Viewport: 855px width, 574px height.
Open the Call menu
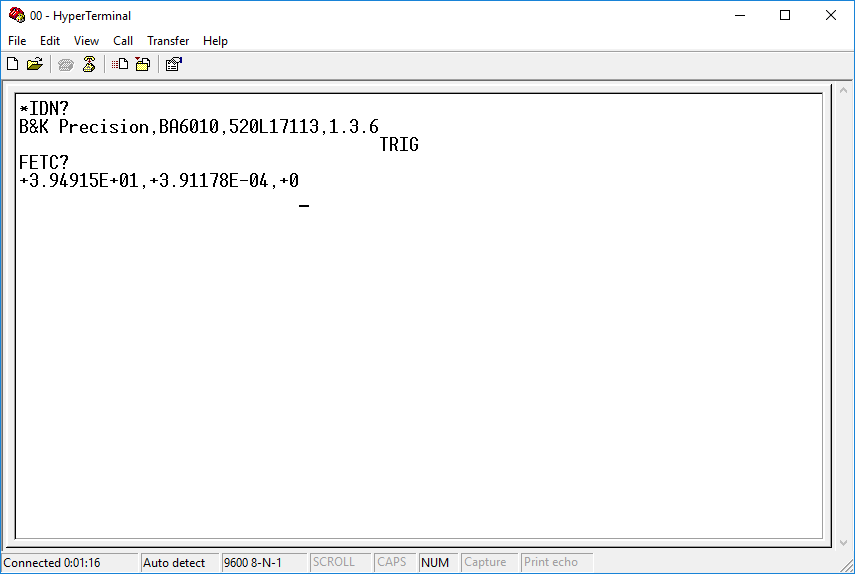click(x=123, y=41)
